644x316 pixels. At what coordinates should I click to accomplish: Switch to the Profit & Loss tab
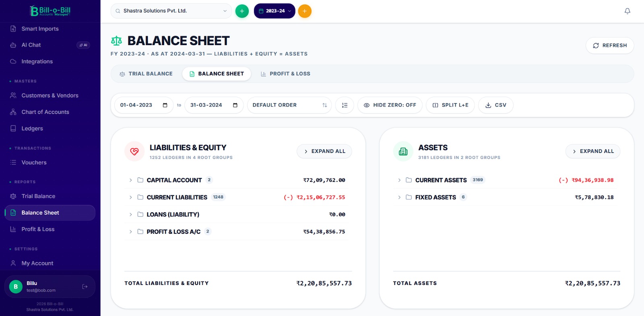click(285, 74)
